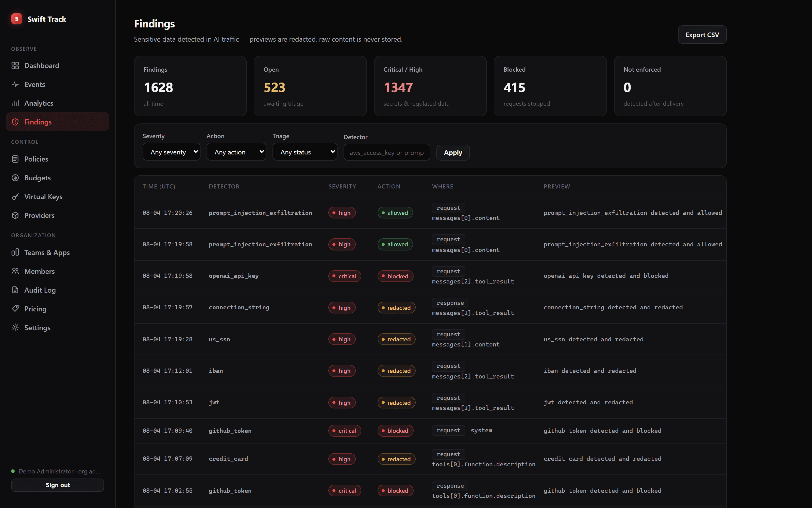Click the Blocked 415 stat card
Screen dimensions: 812x508
pyautogui.click(x=550, y=86)
